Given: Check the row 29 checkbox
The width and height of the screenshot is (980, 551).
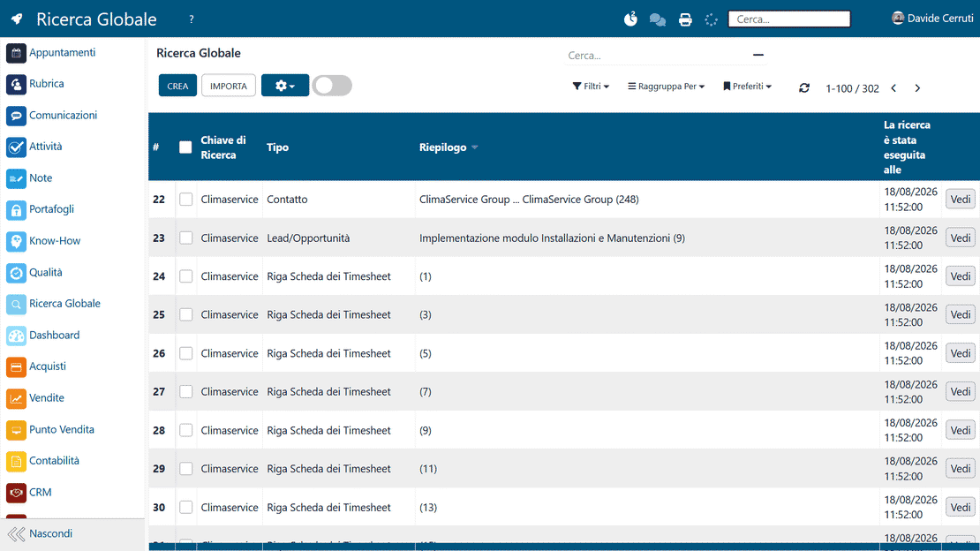Looking at the screenshot, I should tap(185, 469).
